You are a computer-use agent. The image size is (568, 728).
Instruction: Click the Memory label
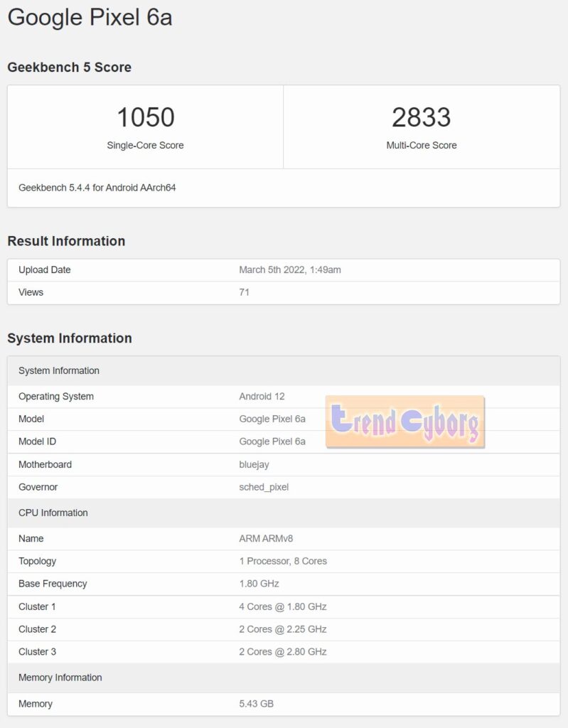pyautogui.click(x=36, y=704)
